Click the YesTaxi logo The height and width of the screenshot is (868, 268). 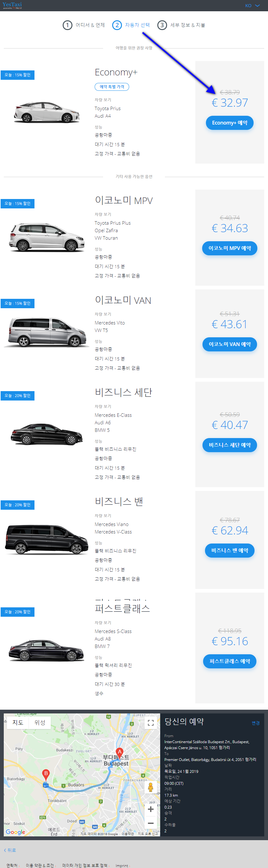pyautogui.click(x=12, y=5)
